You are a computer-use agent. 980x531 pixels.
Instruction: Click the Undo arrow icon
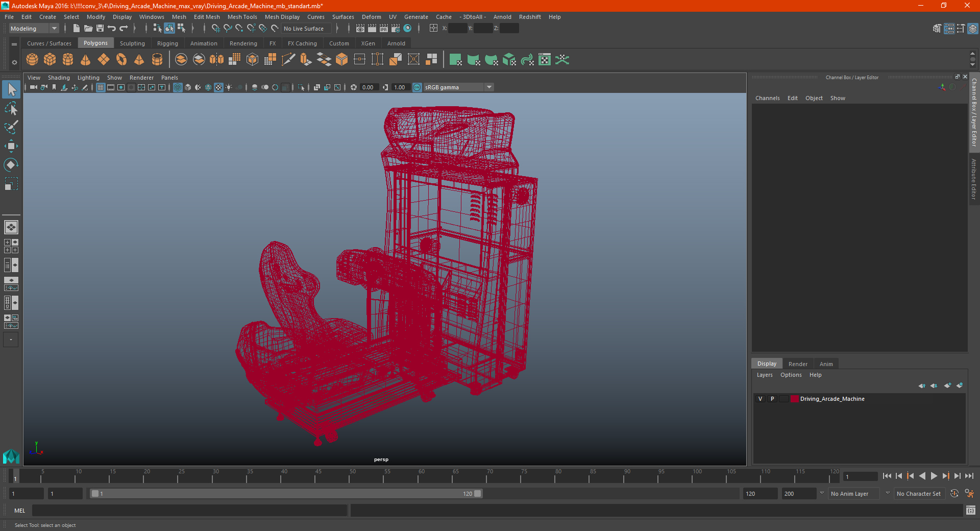[112, 29]
